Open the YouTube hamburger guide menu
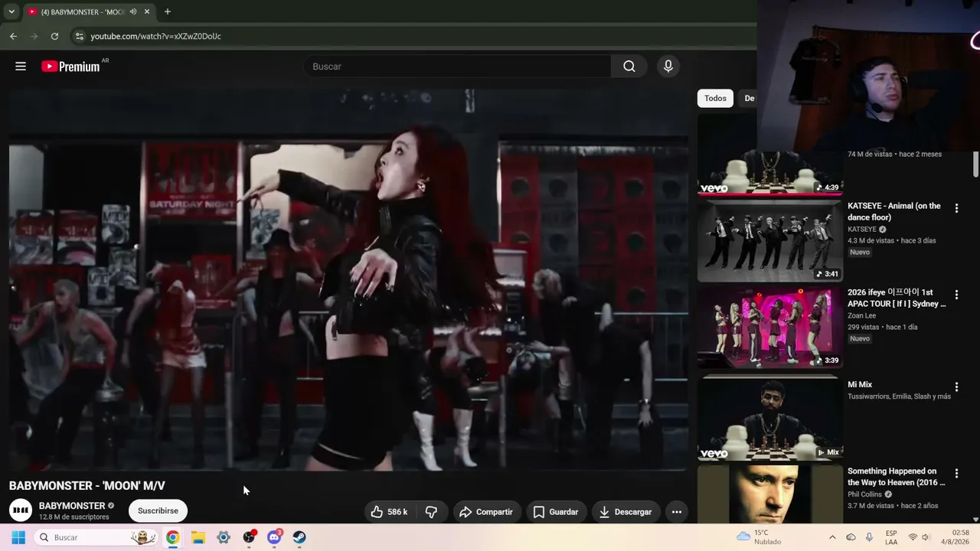The height and width of the screenshot is (551, 980). pyautogui.click(x=21, y=67)
